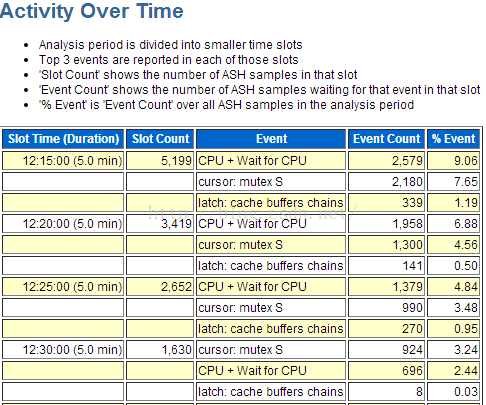Click cursor: mutex S with count 2,180
The image size is (486, 405).
(x=240, y=182)
